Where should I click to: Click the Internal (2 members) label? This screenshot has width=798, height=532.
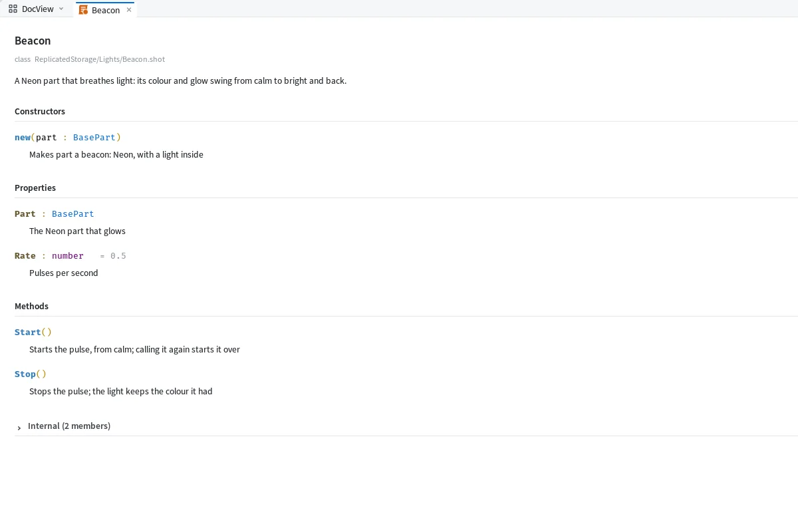(x=69, y=426)
